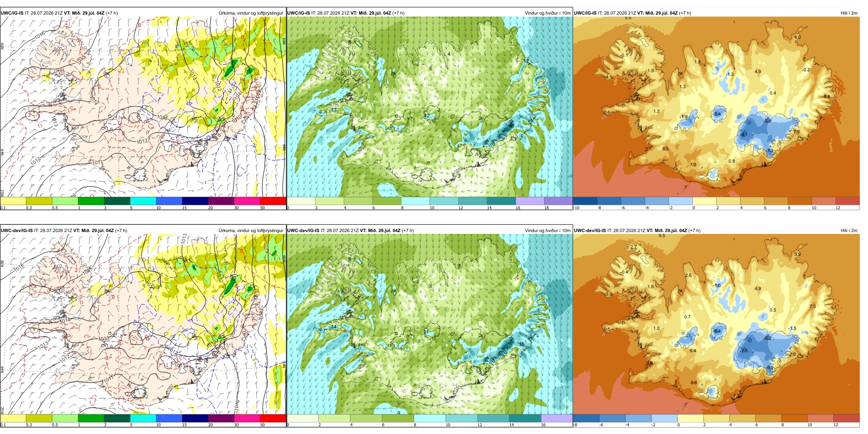Viewport: 868px width, 434px height.
Task: Click the 8.5 temperature value on the UWC/IG-IS map
Action: pos(666,148)
